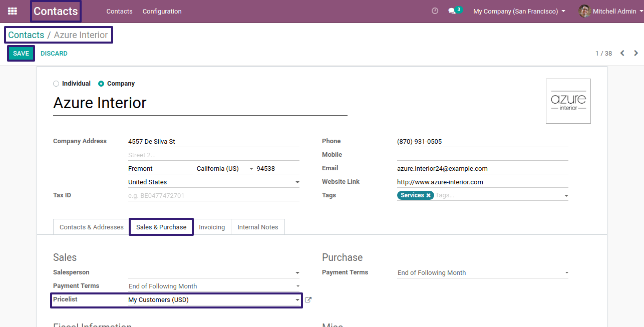This screenshot has width=644, height=327.
Task: Open the Configuration menu
Action: [x=162, y=11]
